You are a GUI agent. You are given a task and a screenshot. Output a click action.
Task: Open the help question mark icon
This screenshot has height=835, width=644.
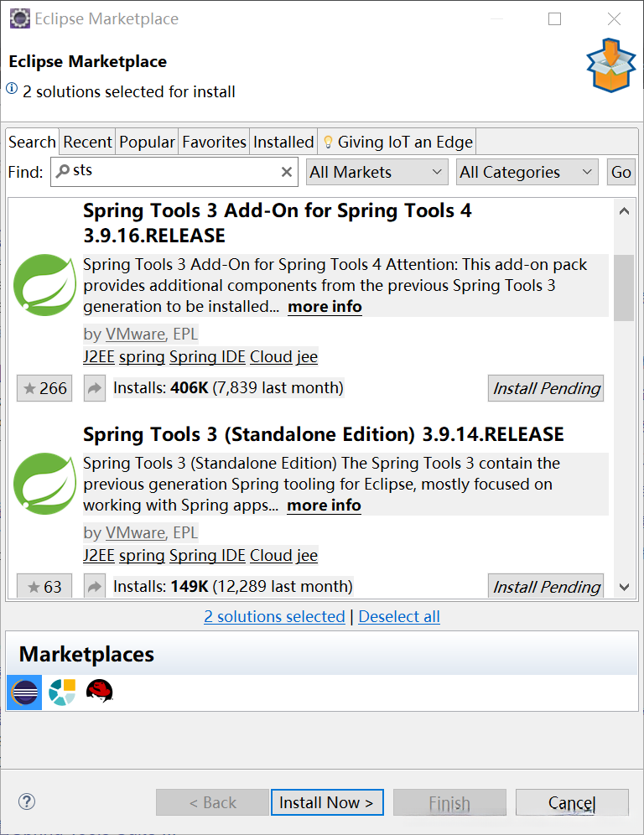coord(27,802)
